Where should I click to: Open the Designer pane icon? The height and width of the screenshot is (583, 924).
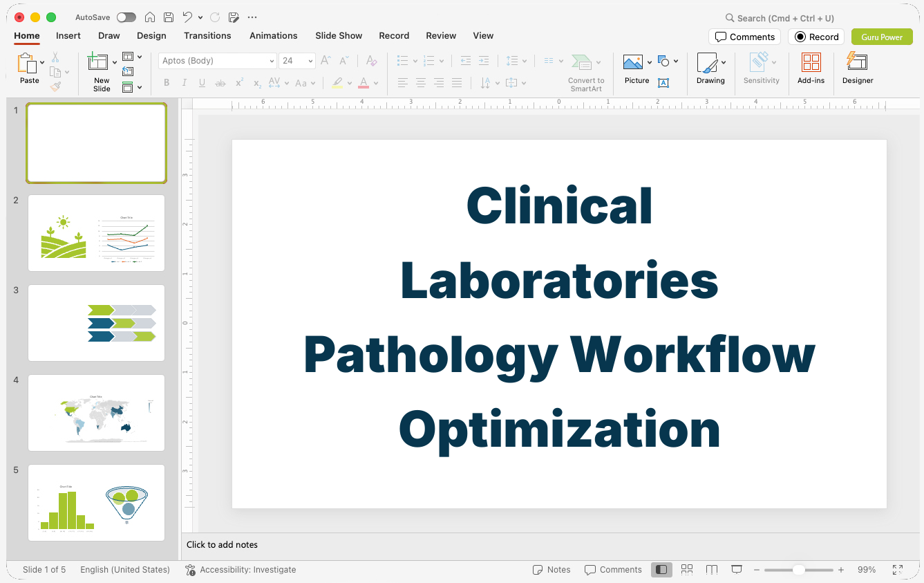click(x=857, y=62)
